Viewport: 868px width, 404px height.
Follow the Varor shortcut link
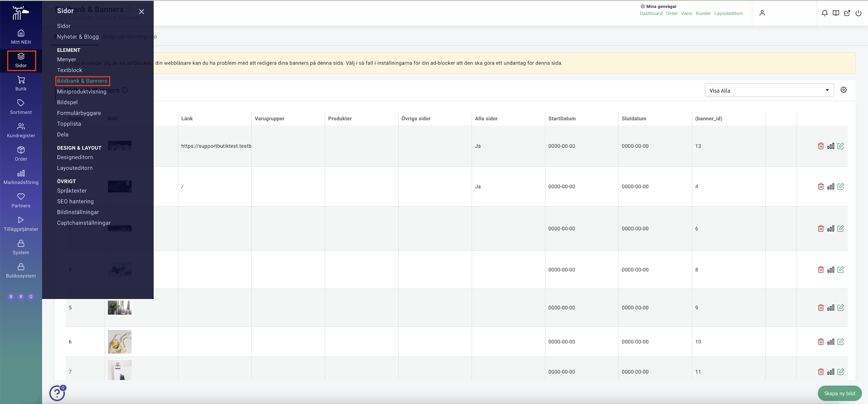[x=687, y=14]
